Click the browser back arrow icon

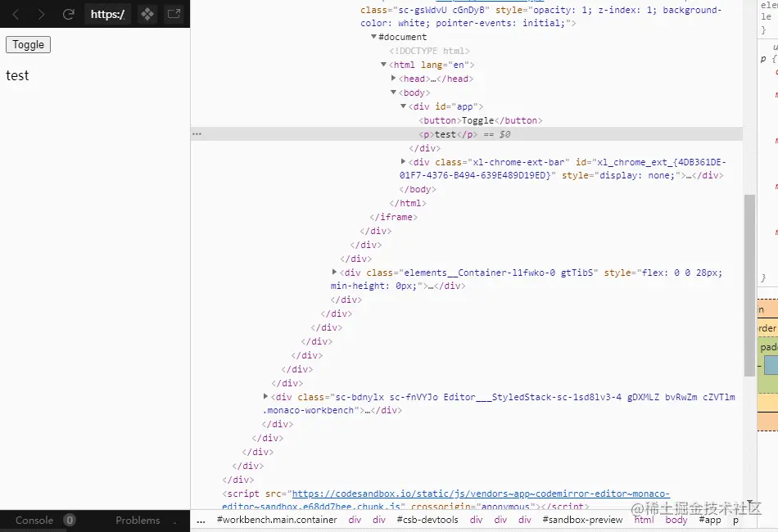pyautogui.click(x=16, y=15)
